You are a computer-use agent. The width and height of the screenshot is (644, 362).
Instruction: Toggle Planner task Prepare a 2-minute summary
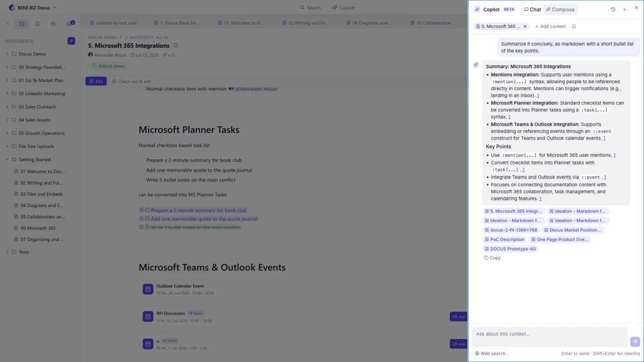pyautogui.click(x=147, y=210)
